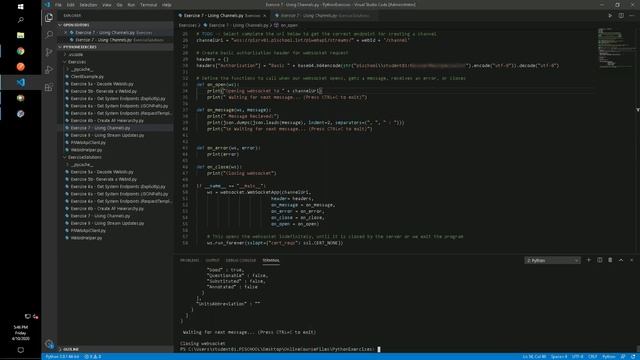The width and height of the screenshot is (640, 360).
Task: Open the Explorer view in activity bar
Action: pos(49,18)
